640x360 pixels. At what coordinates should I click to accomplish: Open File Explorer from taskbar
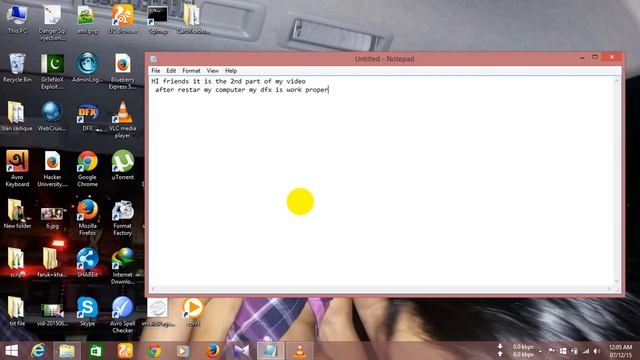pos(67,351)
